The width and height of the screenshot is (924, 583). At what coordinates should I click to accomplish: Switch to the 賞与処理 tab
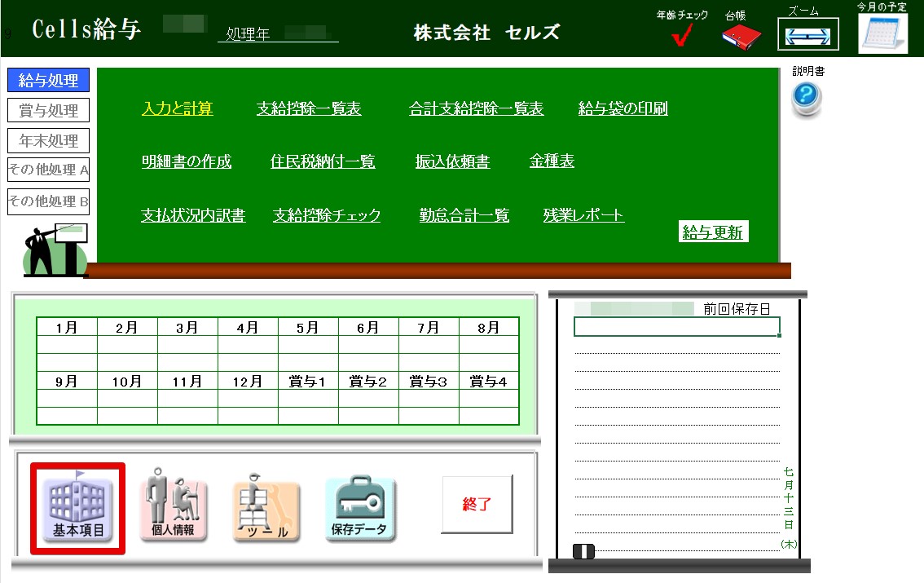click(49, 110)
